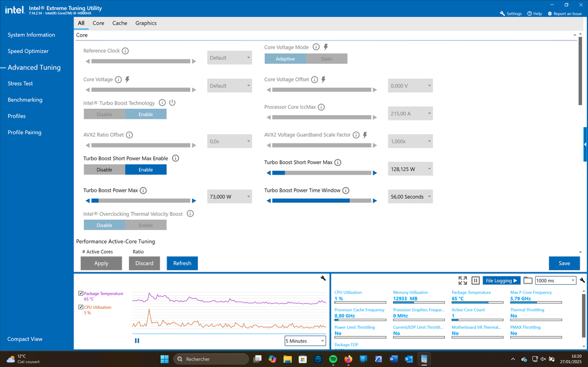Open the 1000 ms logging interval dropdown
This screenshot has width=588, height=367.
(x=556, y=281)
